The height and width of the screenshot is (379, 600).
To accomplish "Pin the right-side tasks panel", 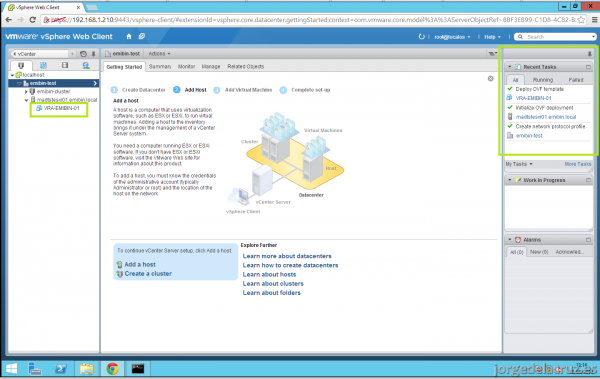I will point(589,54).
